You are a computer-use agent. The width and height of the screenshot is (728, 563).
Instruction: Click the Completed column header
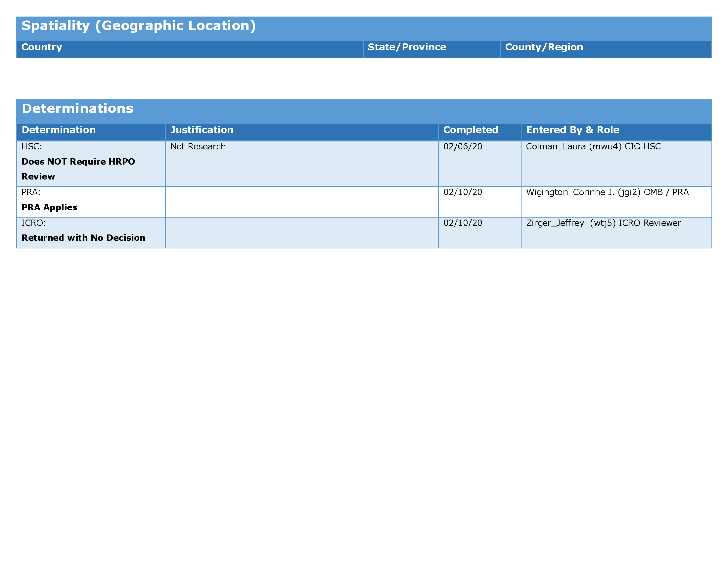click(x=471, y=130)
